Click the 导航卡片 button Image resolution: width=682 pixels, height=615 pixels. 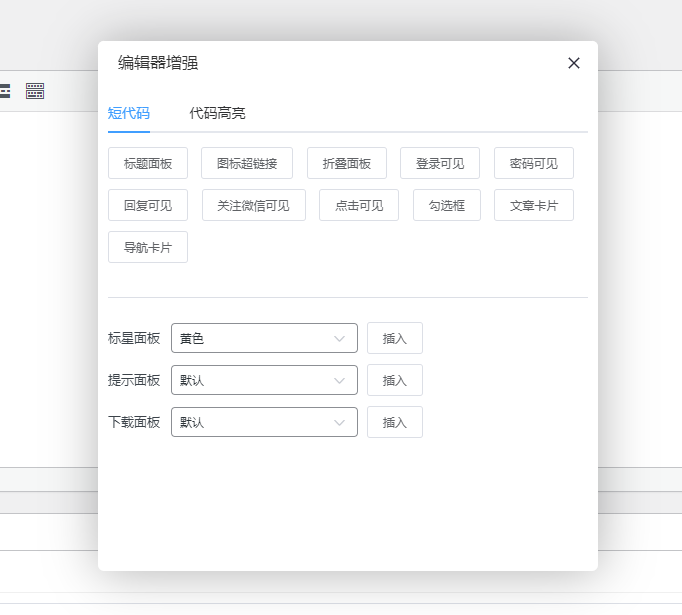click(148, 247)
